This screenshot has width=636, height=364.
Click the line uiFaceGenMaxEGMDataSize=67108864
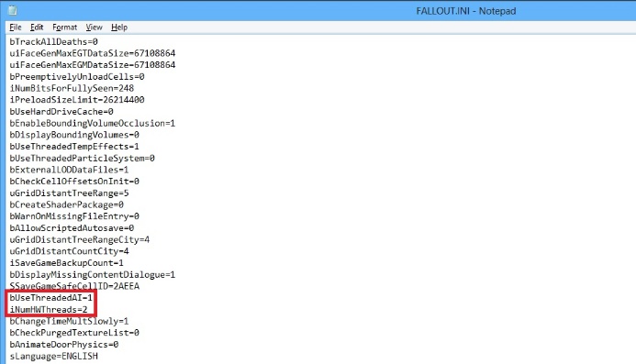pyautogui.click(x=93, y=65)
